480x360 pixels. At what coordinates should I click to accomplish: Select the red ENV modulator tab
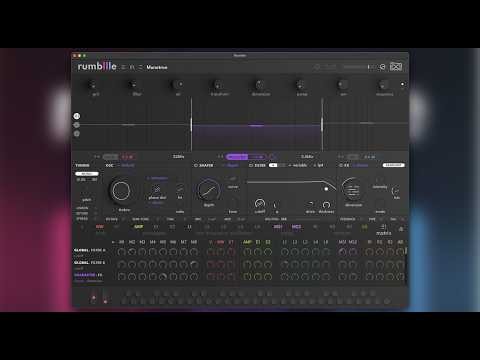tap(100, 227)
